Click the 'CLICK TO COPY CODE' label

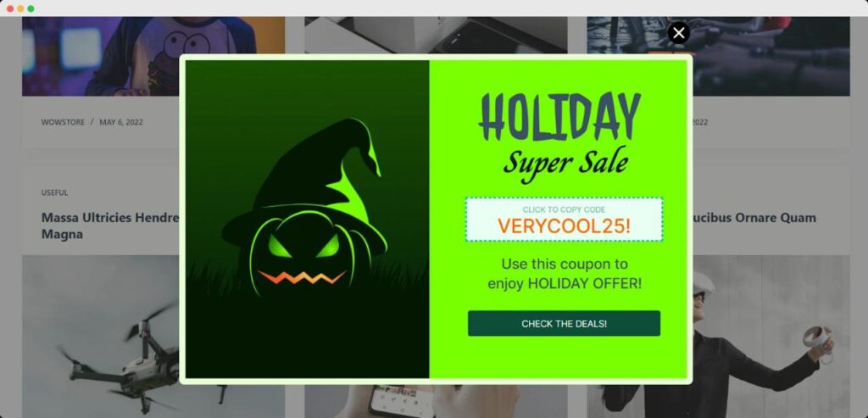click(564, 209)
